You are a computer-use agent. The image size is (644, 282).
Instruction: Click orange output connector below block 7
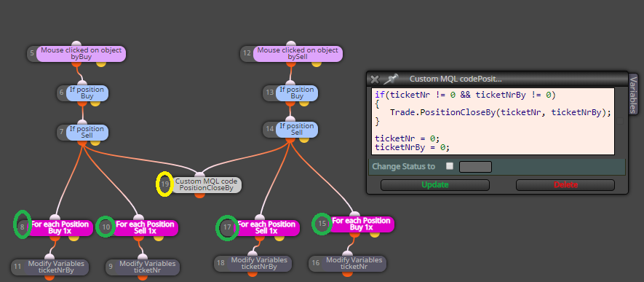(x=82, y=142)
